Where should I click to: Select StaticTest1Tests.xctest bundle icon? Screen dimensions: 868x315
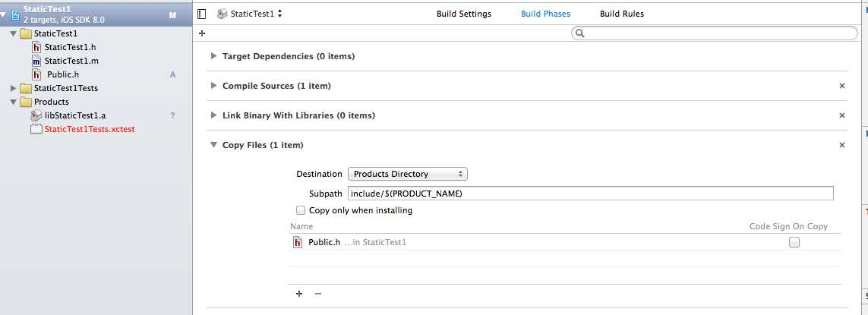pos(36,129)
